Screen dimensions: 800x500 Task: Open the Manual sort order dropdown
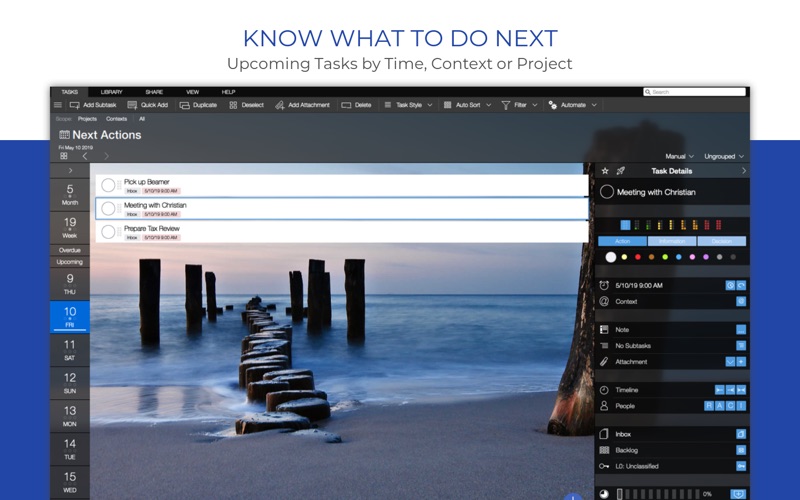(x=679, y=157)
